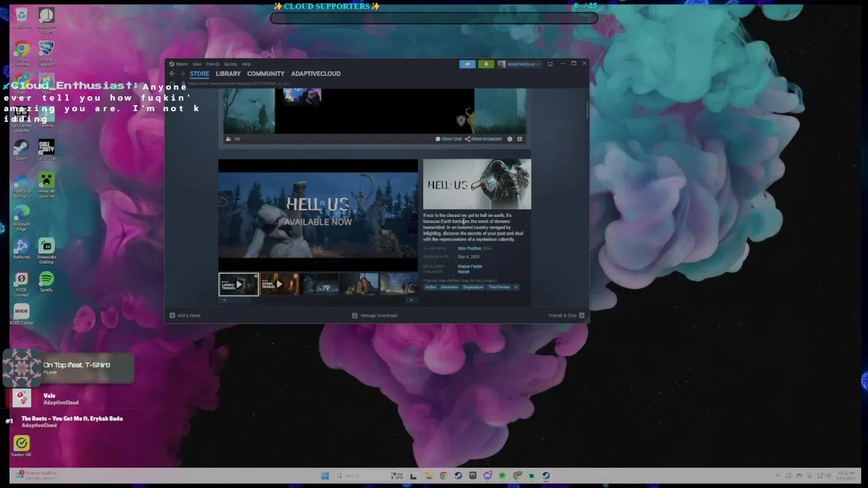868x488 pixels.
Task: Open Streamlabs Desktop shortcut
Action: click(46, 250)
